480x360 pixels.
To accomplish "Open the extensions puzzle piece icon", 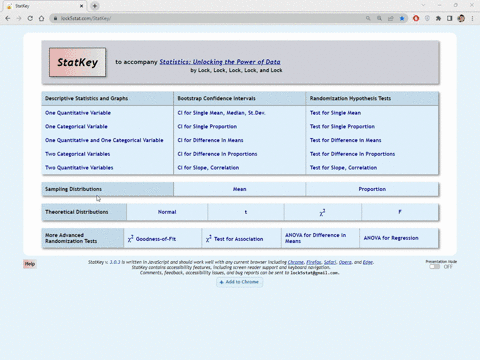I will click(x=438, y=18).
